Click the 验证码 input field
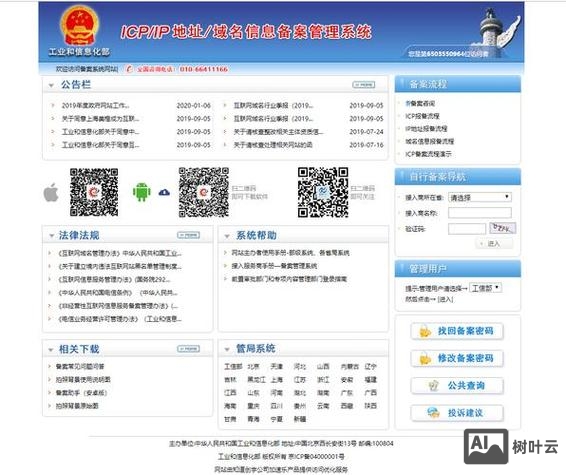Screen dimensions: 566x475 pos(467,228)
